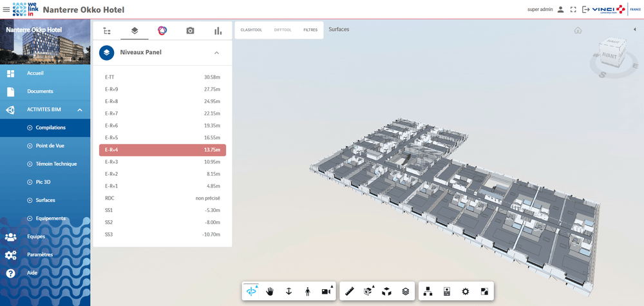The height and width of the screenshot is (306, 644).
Task: Select the Measure ruler tool
Action: pos(350,291)
